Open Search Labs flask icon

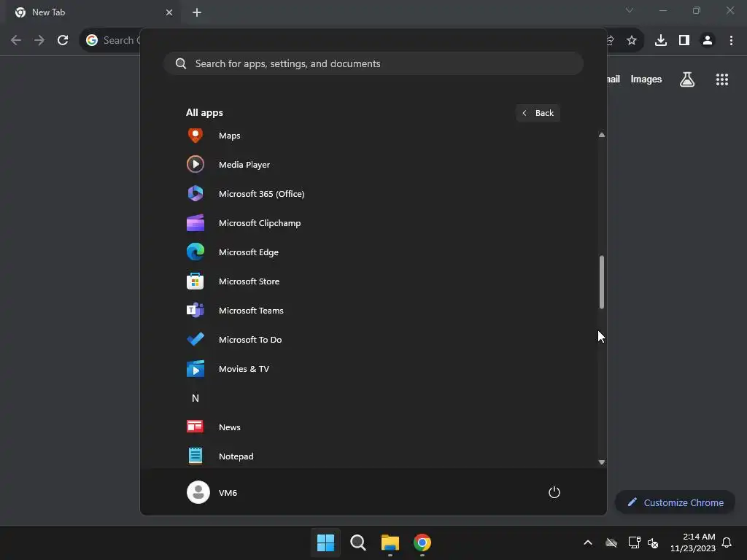click(x=687, y=79)
